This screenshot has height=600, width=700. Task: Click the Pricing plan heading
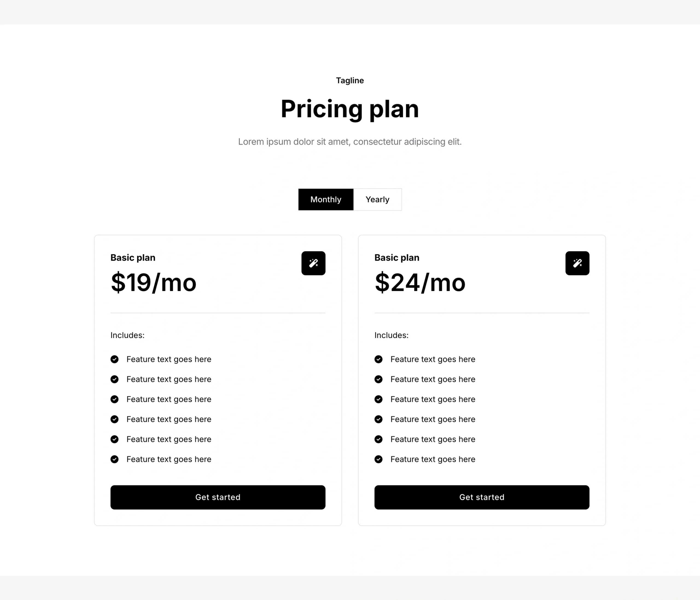point(350,109)
